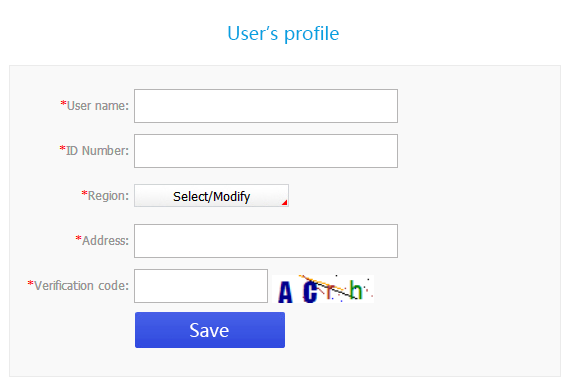Click the "Verification code:" label
The width and height of the screenshot is (567, 386).
tap(81, 286)
